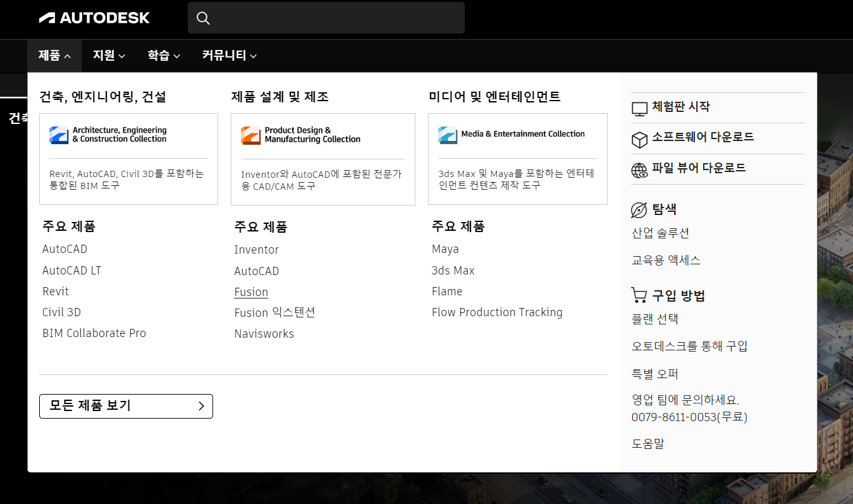Open AutoCAD LT product link
Screen dimensions: 853x504
point(71,271)
